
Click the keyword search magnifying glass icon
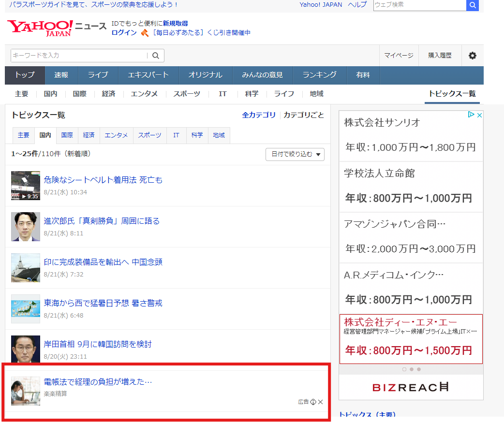point(155,56)
